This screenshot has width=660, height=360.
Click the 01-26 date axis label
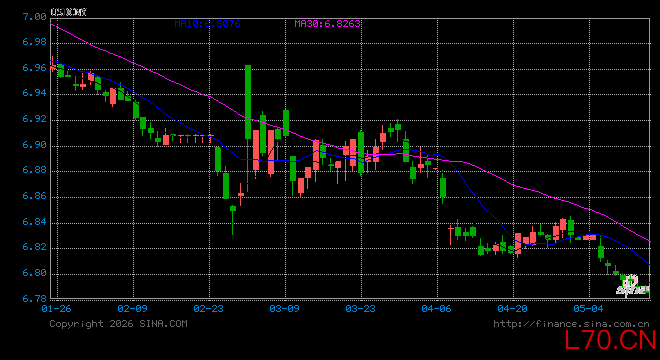[56, 309]
